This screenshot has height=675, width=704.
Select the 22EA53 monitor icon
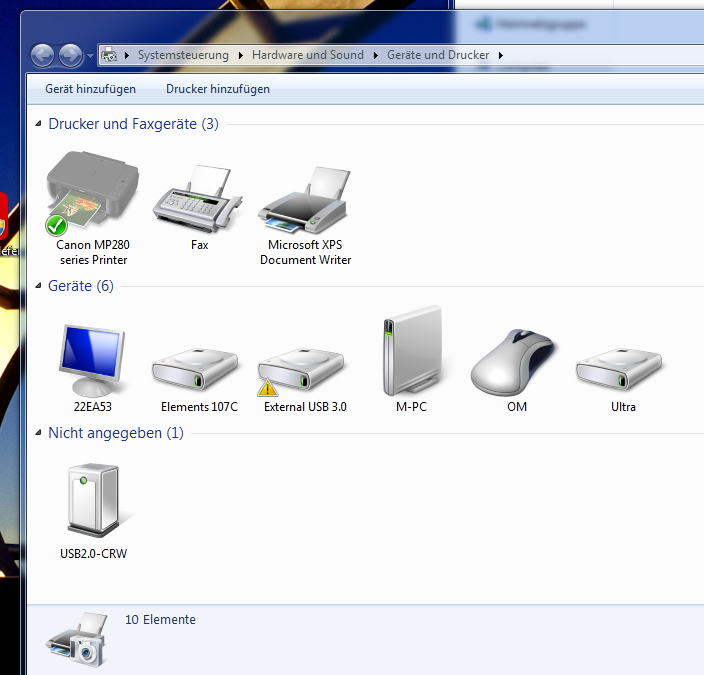pyautogui.click(x=92, y=361)
